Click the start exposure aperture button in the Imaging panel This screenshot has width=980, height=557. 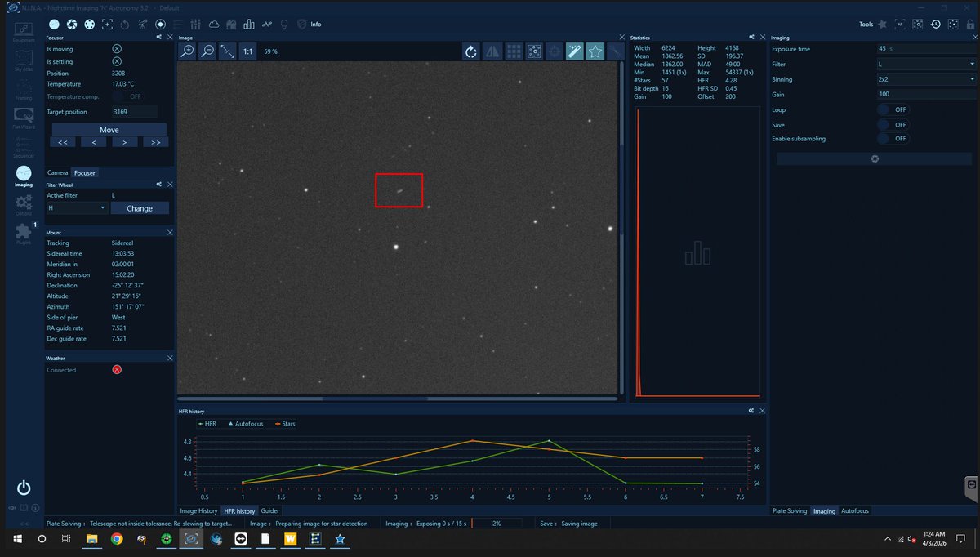875,158
